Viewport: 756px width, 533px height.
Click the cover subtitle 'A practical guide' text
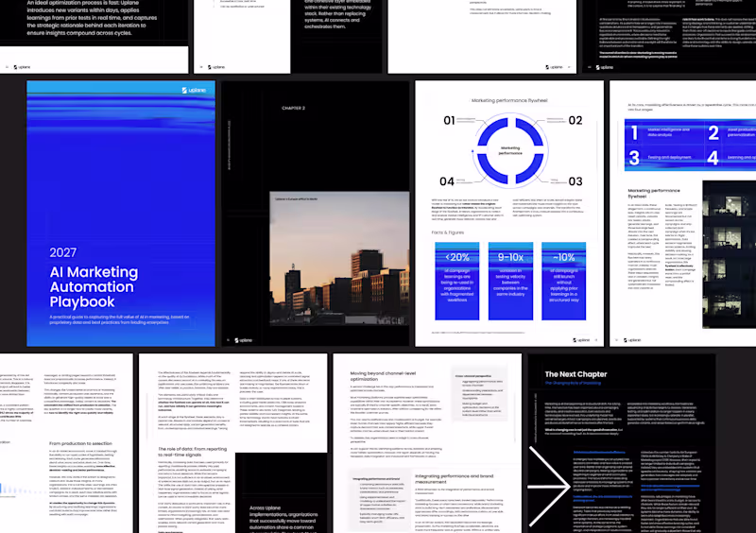pyautogui.click(x=119, y=319)
